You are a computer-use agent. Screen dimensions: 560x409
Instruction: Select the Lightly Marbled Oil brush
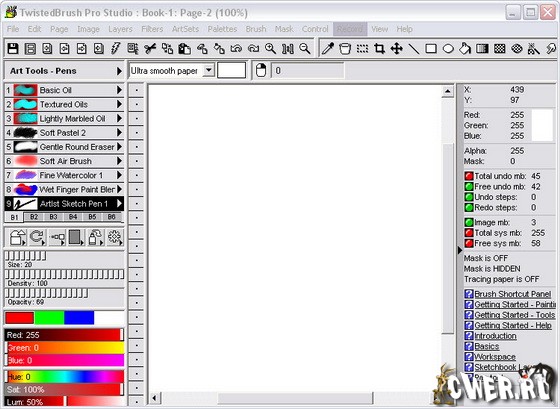(64, 119)
